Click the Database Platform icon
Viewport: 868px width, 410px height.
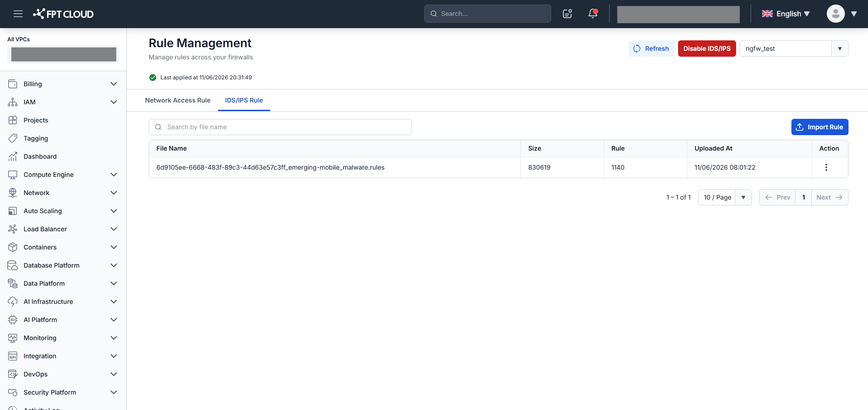(x=13, y=265)
